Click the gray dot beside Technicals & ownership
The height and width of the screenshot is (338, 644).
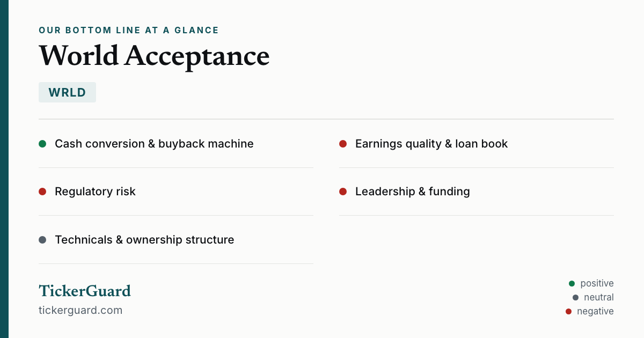(x=42, y=240)
